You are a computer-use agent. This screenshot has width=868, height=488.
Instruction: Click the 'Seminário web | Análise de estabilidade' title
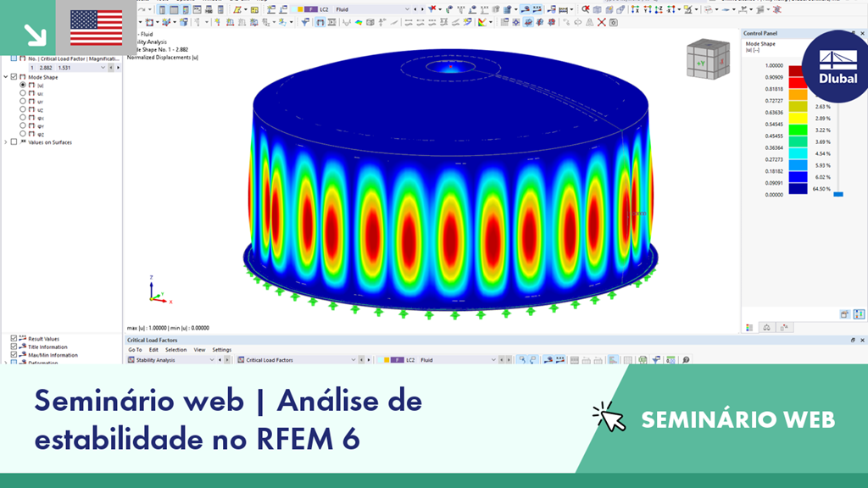pos(228,419)
